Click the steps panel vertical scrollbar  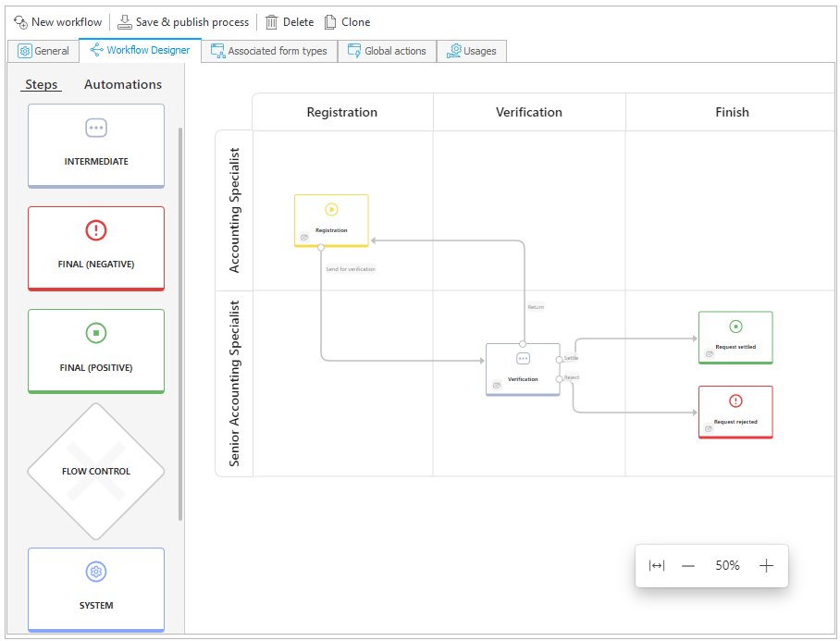click(180, 324)
